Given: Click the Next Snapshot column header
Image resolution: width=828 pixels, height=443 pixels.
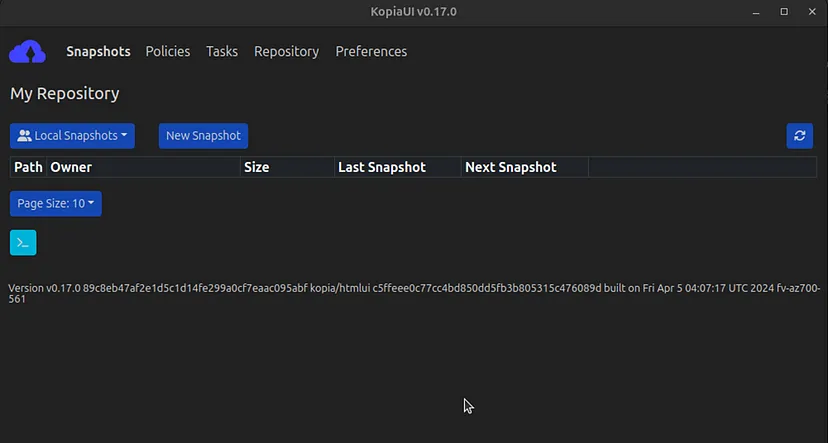Looking at the screenshot, I should tap(511, 167).
